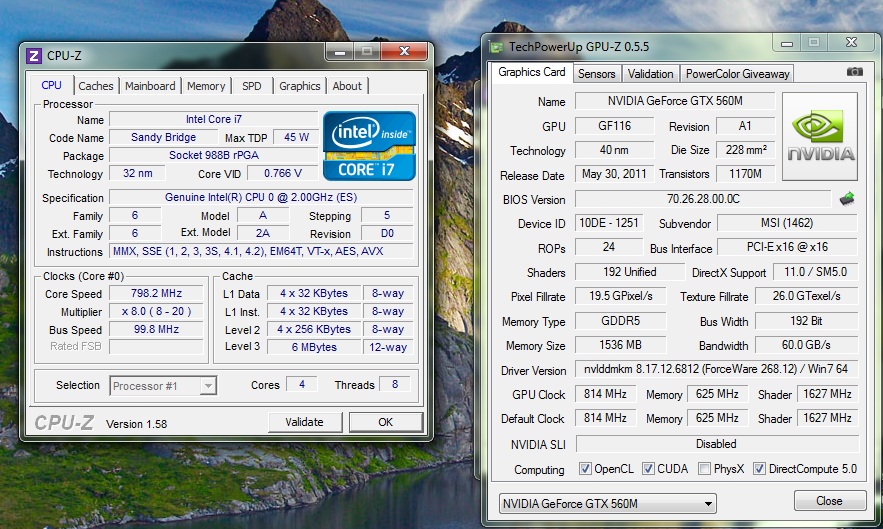Image resolution: width=883 pixels, height=529 pixels.
Task: Close the CPU-Z window with the X
Action: (404, 52)
